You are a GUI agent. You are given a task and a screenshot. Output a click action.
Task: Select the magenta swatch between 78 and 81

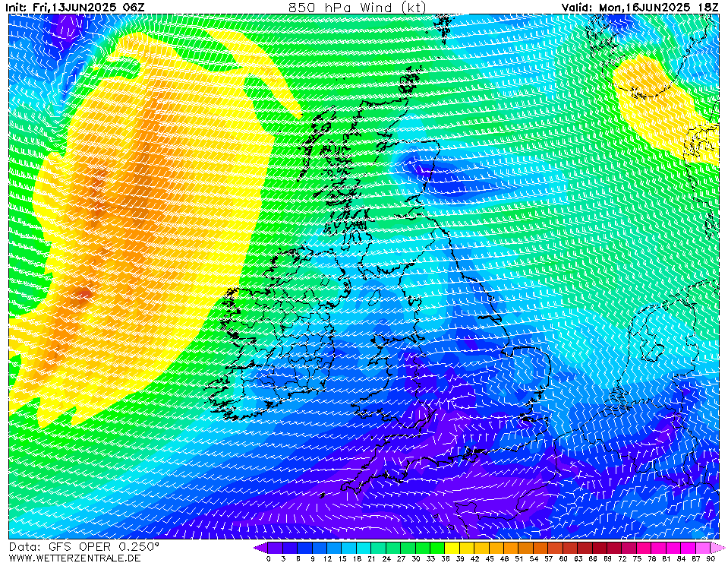[x=659, y=548]
